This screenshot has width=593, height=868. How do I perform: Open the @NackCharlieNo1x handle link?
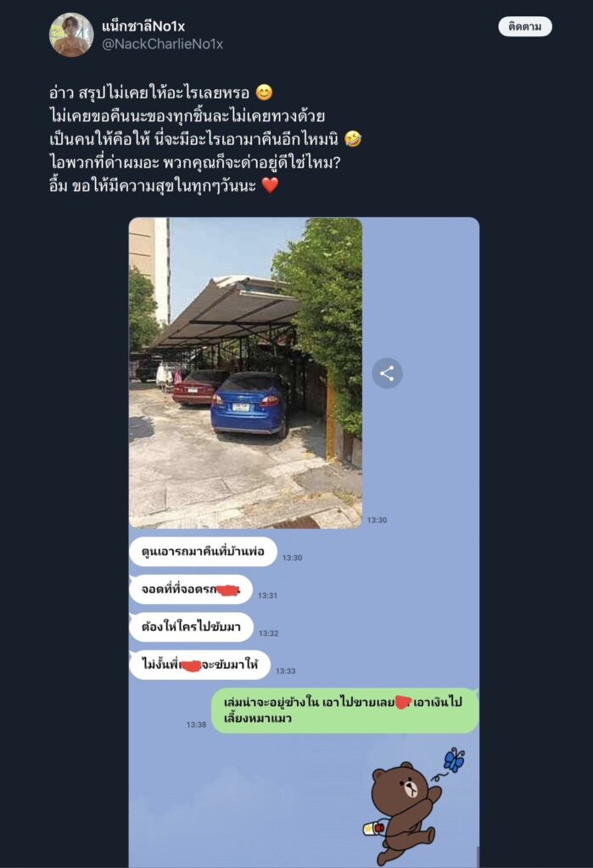[x=162, y=44]
